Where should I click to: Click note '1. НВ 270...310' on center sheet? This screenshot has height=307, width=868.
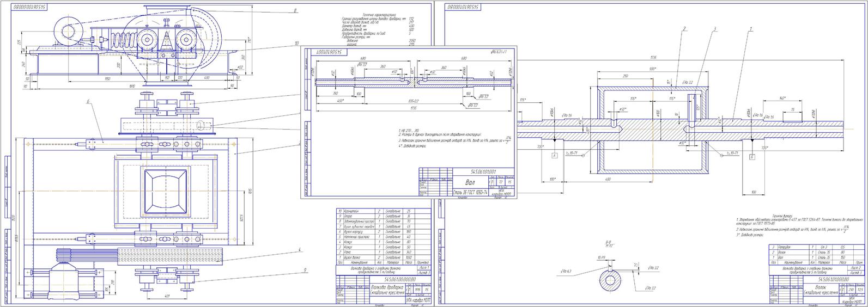click(x=408, y=131)
